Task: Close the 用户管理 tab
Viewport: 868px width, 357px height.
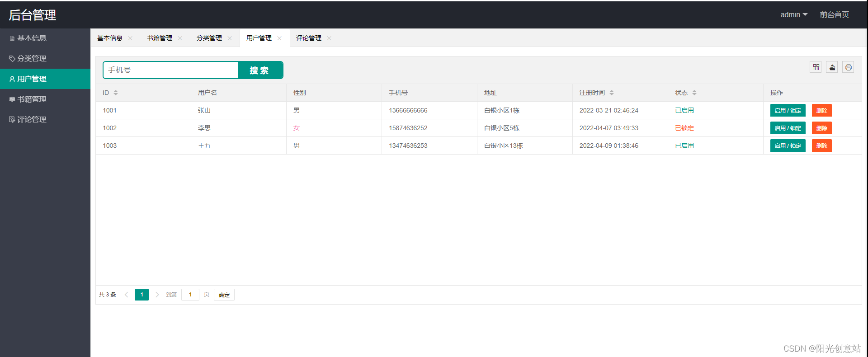Action: tap(279, 38)
